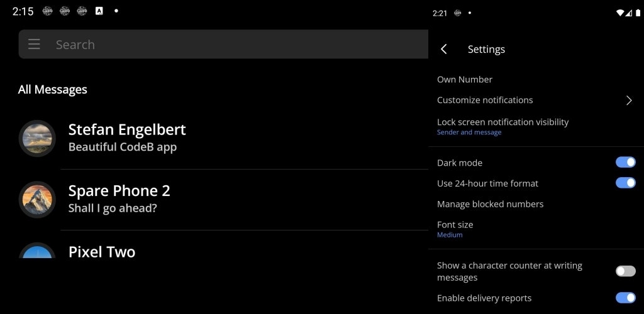The width and height of the screenshot is (644, 314).
Task: Turn off Enable delivery reports switch
Action: click(x=626, y=298)
